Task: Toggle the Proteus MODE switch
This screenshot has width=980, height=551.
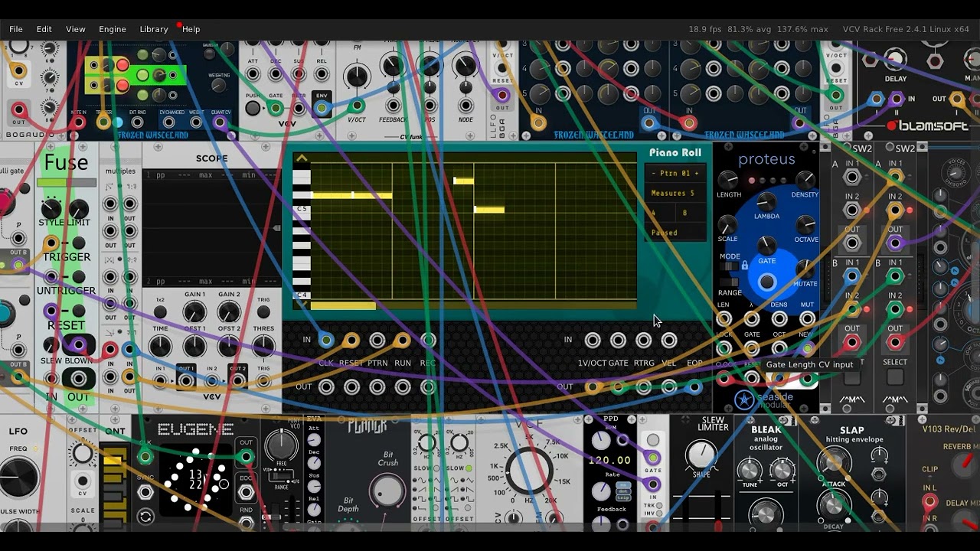Action: click(730, 266)
